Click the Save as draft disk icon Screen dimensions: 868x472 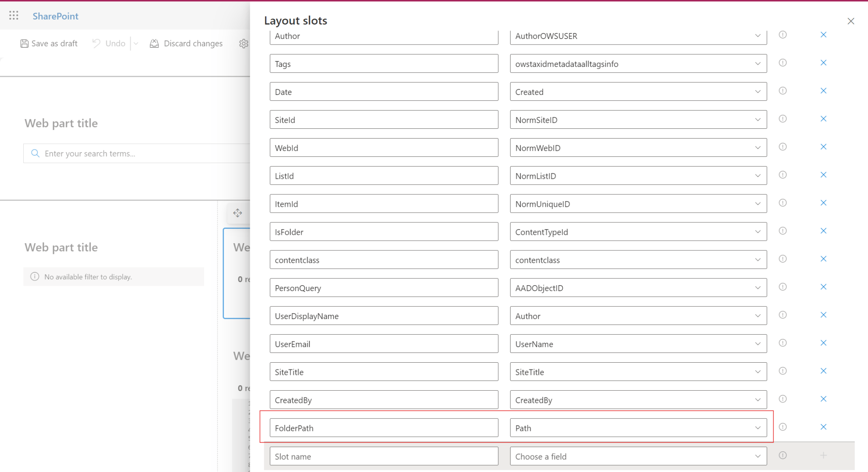(24, 43)
